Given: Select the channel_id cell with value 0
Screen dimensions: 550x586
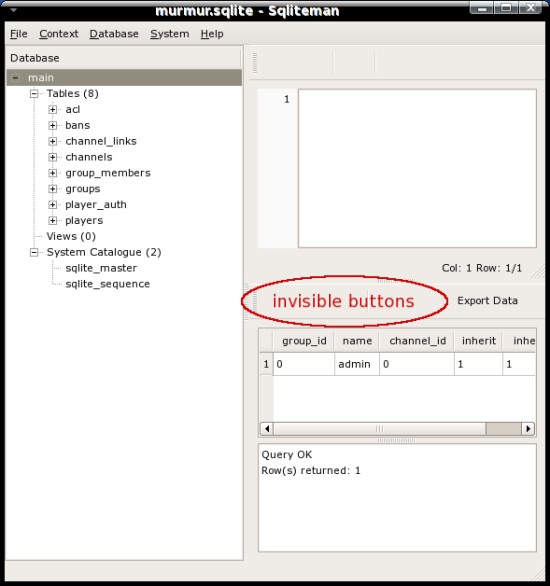Looking at the screenshot, I should point(417,364).
